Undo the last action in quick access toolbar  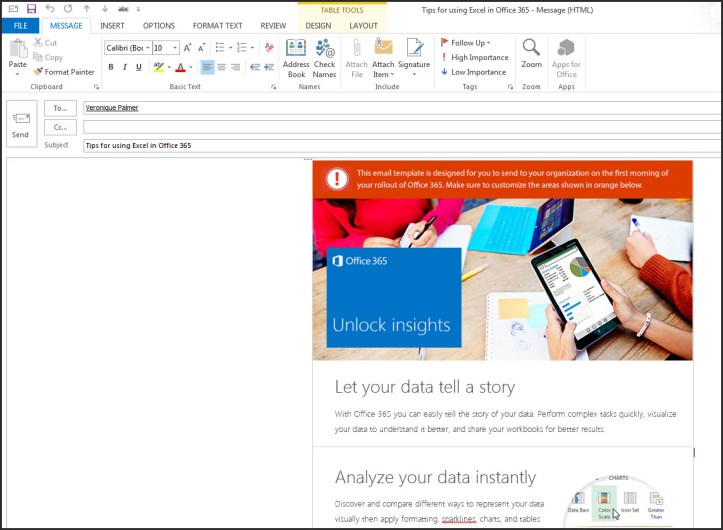[x=50, y=9]
